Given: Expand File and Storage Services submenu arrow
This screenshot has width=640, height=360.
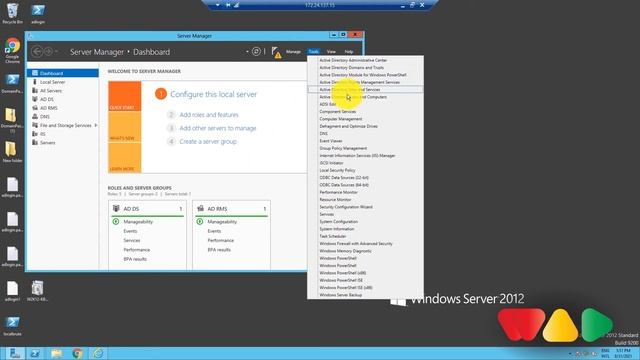Looking at the screenshot, I should click(96, 125).
